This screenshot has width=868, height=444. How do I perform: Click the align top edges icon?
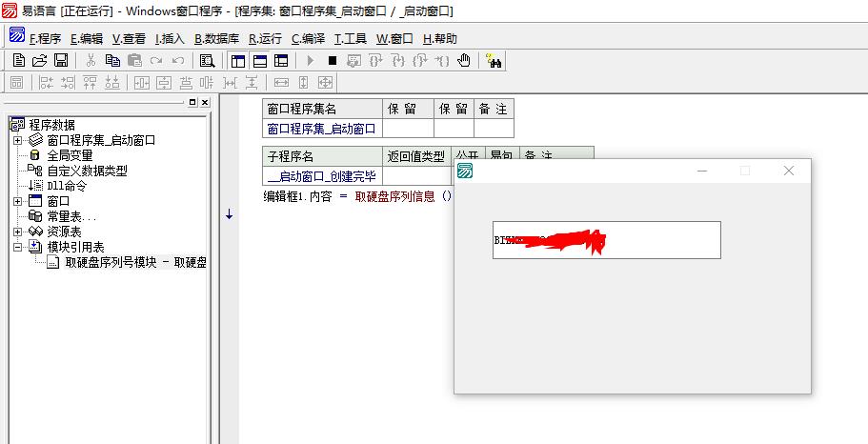coord(90,83)
